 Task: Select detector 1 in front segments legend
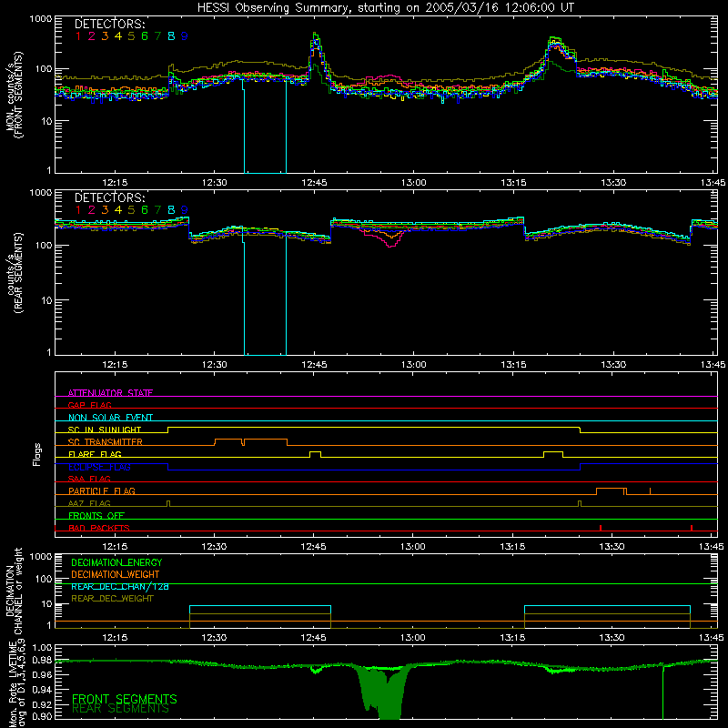pyautogui.click(x=78, y=36)
